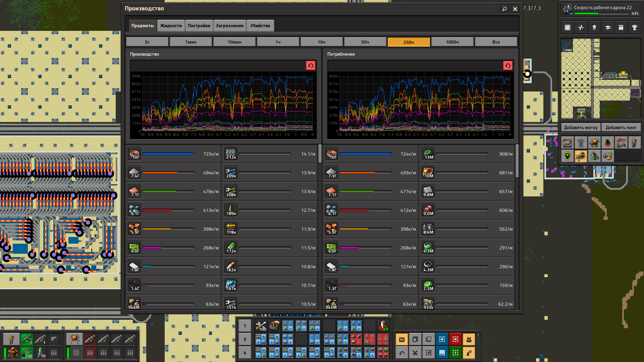Click the consumption list scrollbar
Viewport: 644px width, 362px height.
(x=517, y=161)
